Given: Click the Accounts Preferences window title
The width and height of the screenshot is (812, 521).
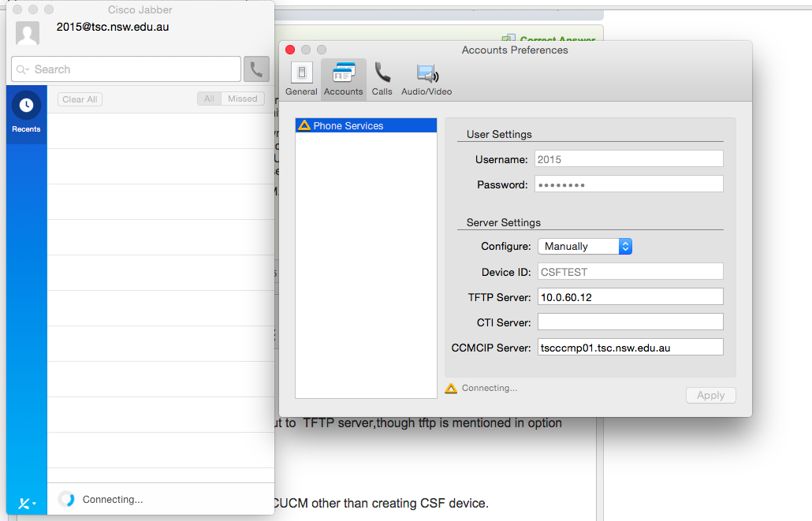Looking at the screenshot, I should pyautogui.click(x=515, y=50).
